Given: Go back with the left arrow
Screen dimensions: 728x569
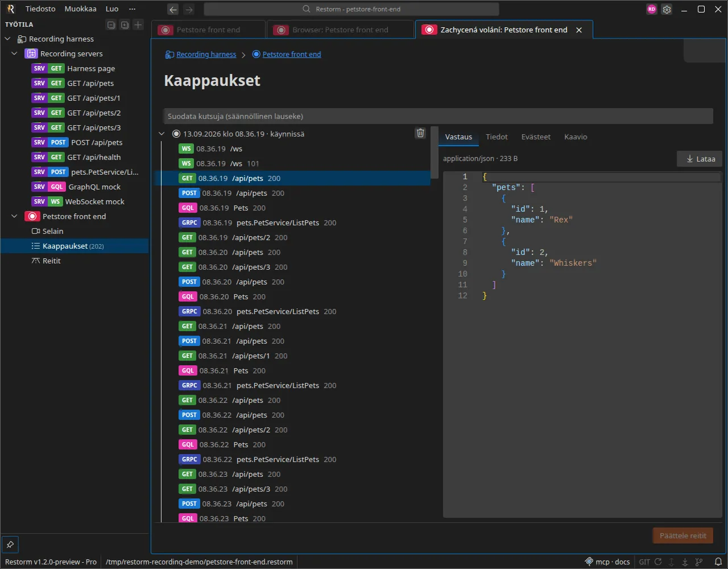Looking at the screenshot, I should click(173, 9).
